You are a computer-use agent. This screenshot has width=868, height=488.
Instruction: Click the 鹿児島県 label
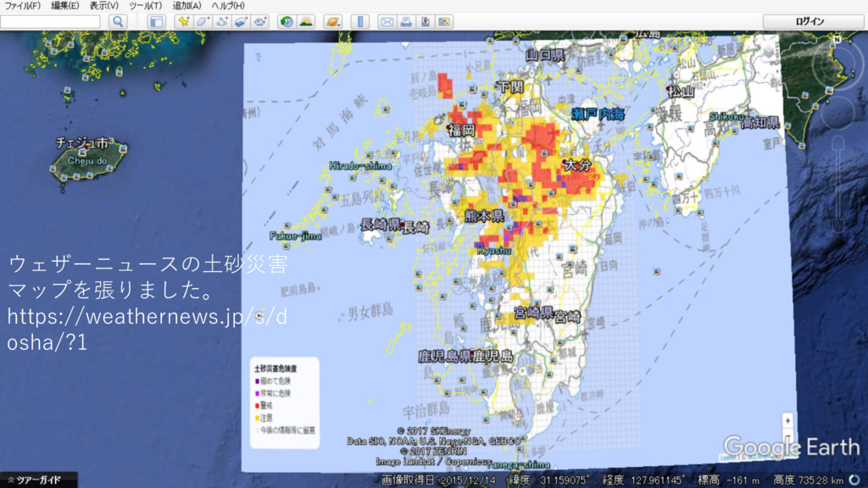(x=444, y=357)
